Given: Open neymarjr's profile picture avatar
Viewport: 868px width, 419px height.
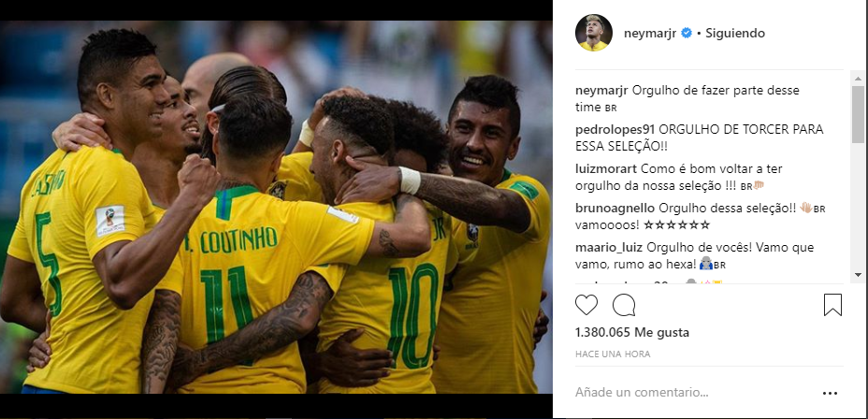Looking at the screenshot, I should pos(593,33).
